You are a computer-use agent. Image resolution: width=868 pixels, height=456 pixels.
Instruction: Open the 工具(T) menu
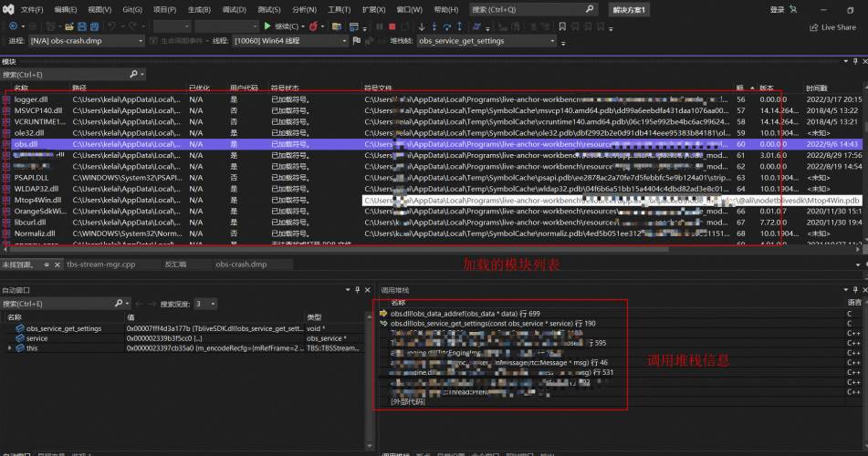tap(339, 9)
